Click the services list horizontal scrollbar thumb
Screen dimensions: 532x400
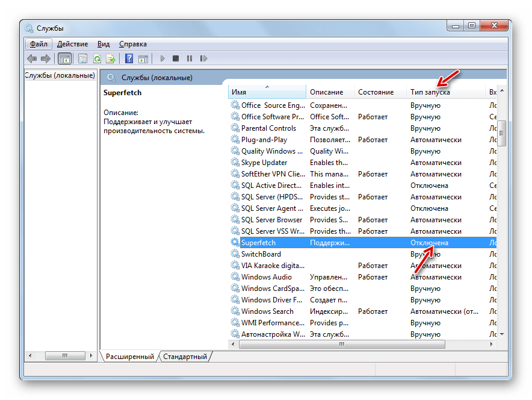[342, 345]
